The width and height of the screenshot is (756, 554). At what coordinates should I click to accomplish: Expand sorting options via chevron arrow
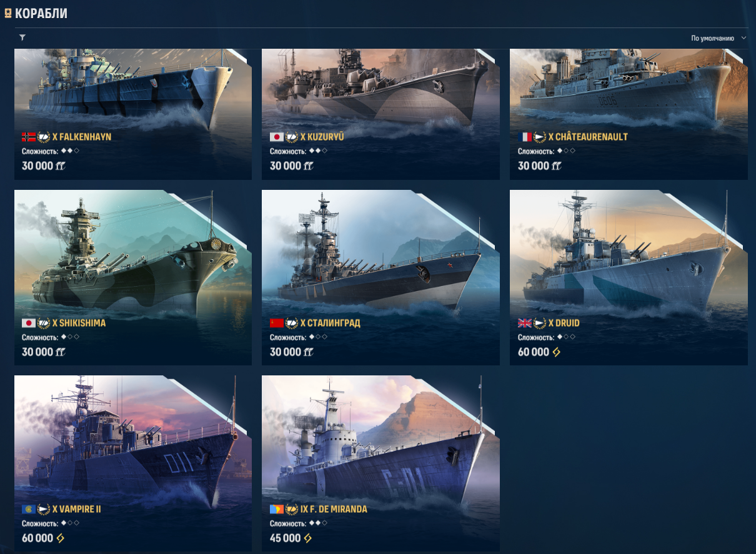click(x=744, y=38)
